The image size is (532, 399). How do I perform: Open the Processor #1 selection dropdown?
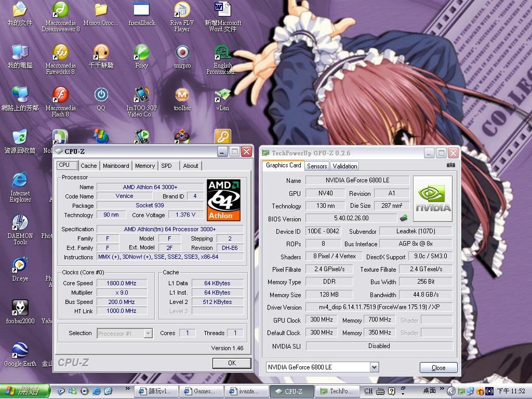pos(148,334)
